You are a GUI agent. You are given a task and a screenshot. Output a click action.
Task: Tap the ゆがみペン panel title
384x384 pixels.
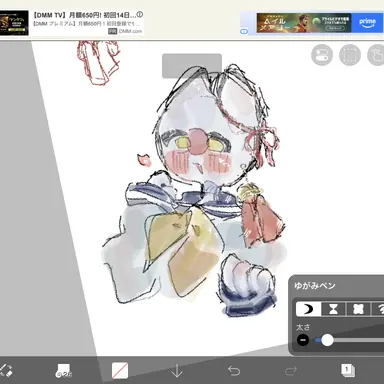pyautogui.click(x=314, y=286)
